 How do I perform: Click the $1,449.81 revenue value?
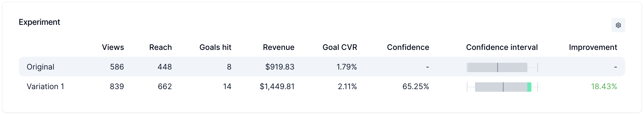pyautogui.click(x=277, y=87)
